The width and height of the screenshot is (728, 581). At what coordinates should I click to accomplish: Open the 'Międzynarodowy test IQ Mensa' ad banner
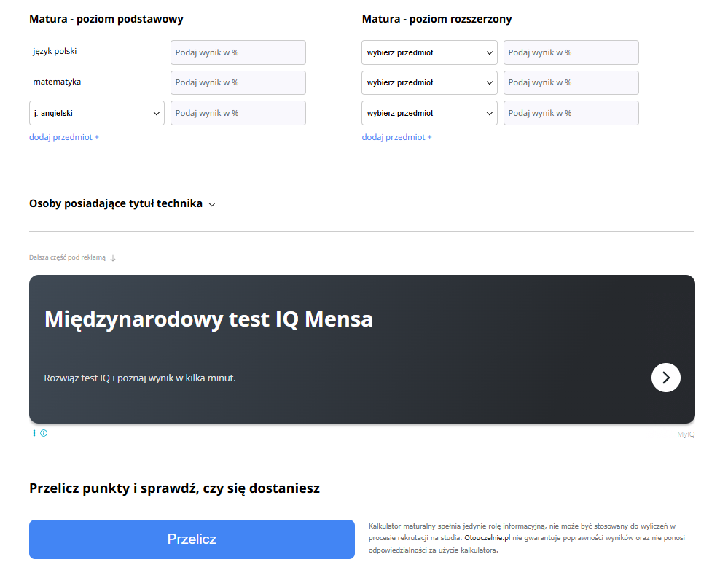click(291, 343)
